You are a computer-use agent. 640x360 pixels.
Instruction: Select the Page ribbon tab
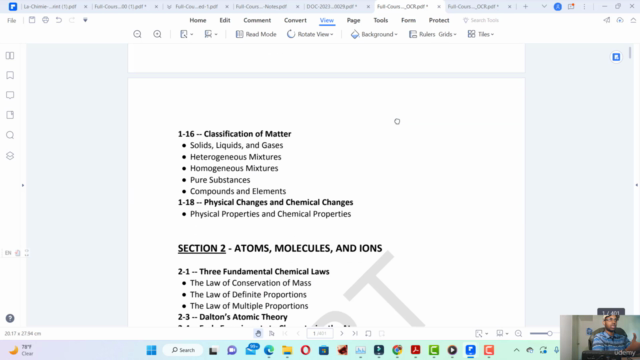tap(353, 20)
